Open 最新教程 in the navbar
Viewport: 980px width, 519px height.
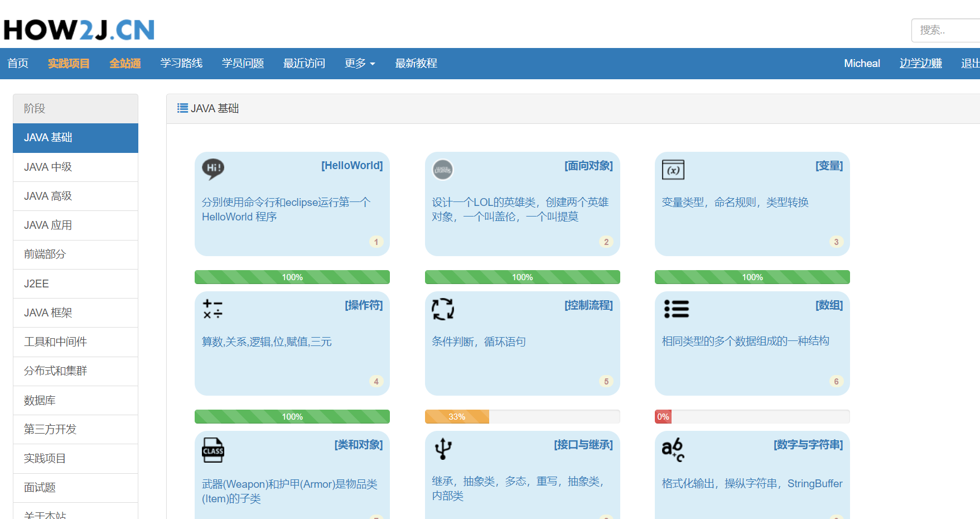point(416,64)
